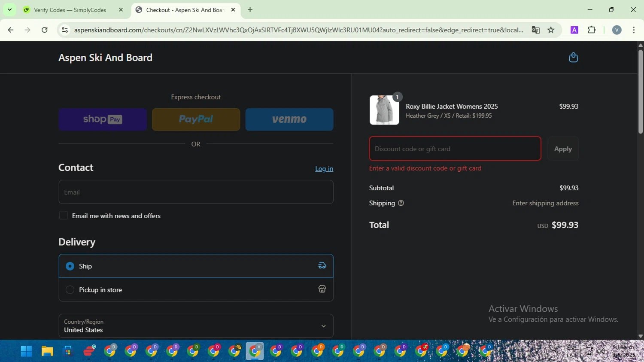Reload the checkout page
The width and height of the screenshot is (644, 362).
tap(45, 30)
